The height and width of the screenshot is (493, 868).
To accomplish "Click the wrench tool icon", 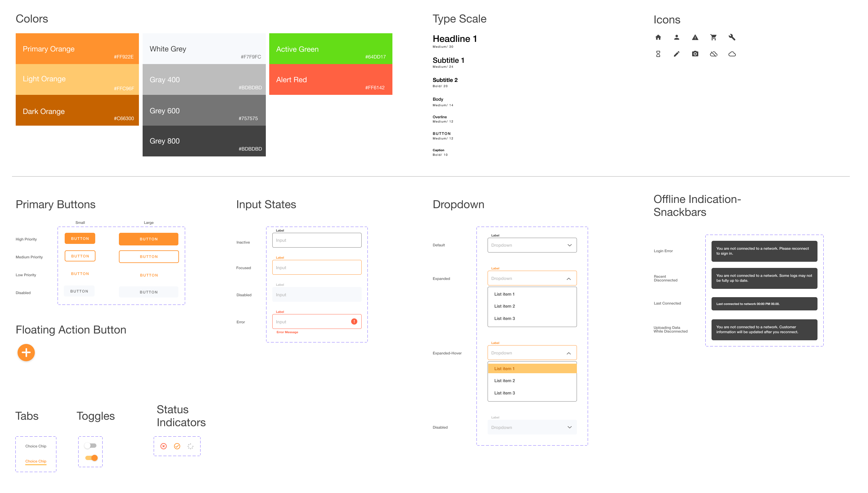I will tap(732, 37).
